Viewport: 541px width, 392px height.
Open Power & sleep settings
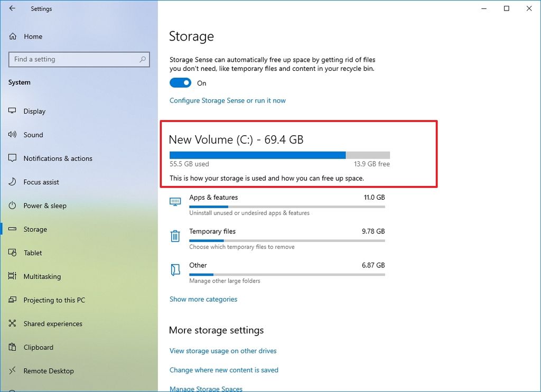[44, 206]
